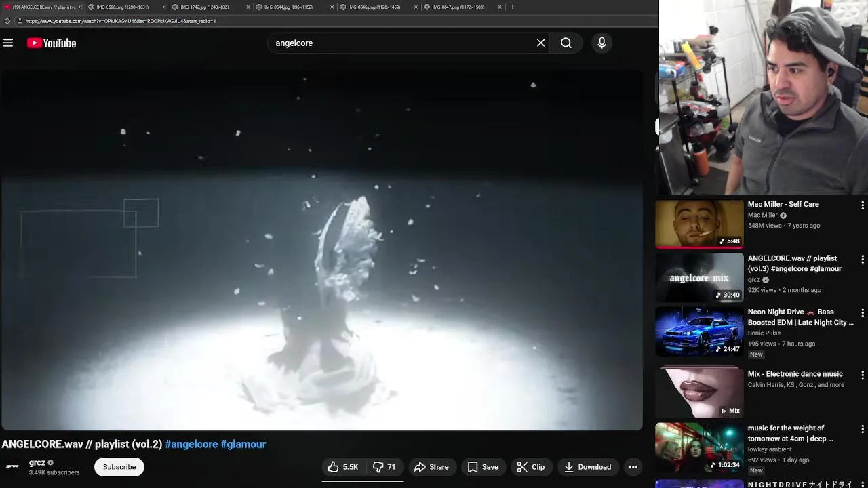Open grcz channel name link
868x488 pixels.
(37, 462)
